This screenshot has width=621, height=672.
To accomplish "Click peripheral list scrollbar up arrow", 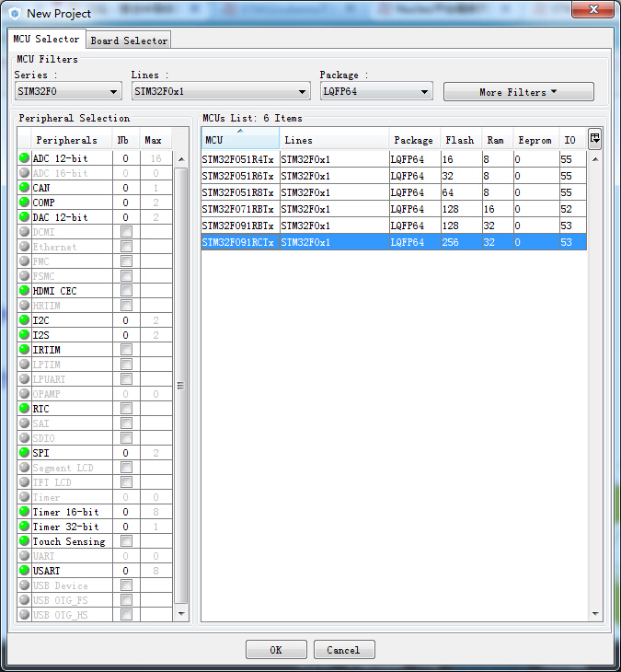I will [x=181, y=159].
